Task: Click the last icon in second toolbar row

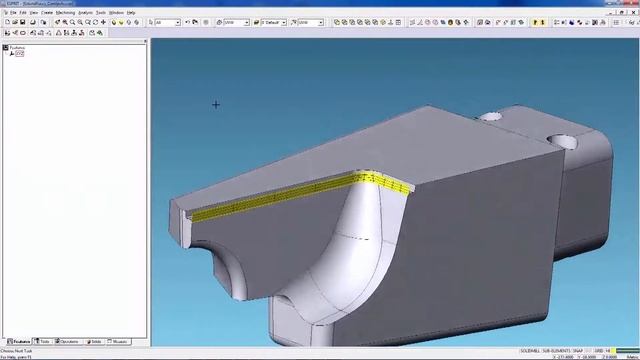Action: click(100, 33)
